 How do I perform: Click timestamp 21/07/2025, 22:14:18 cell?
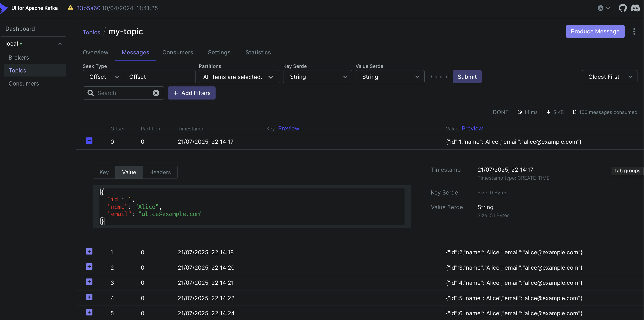pos(205,253)
